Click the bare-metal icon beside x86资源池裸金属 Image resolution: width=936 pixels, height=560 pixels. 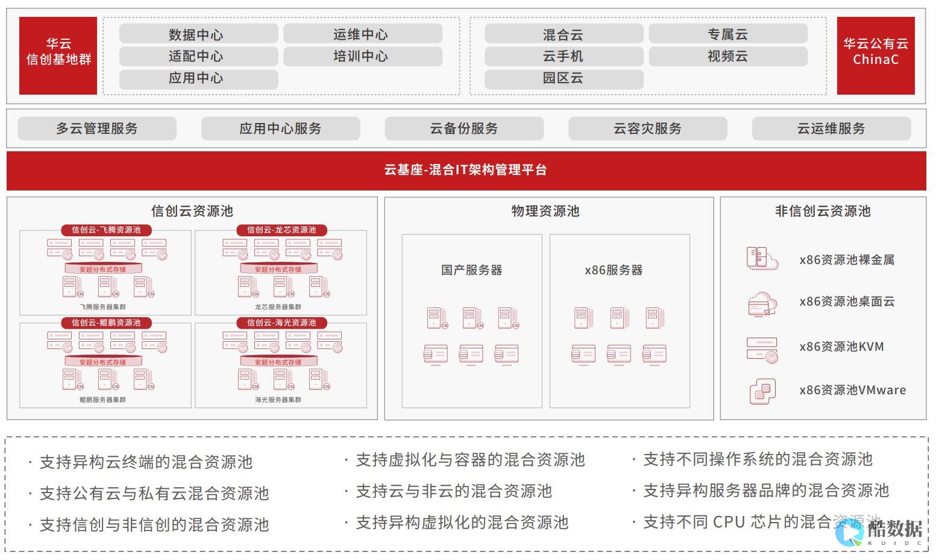pyautogui.click(x=762, y=258)
